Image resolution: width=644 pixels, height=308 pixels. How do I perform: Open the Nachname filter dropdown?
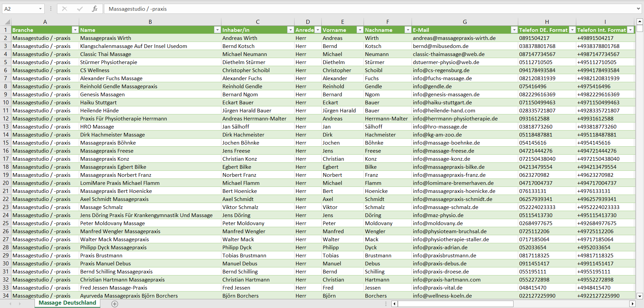[x=408, y=30]
